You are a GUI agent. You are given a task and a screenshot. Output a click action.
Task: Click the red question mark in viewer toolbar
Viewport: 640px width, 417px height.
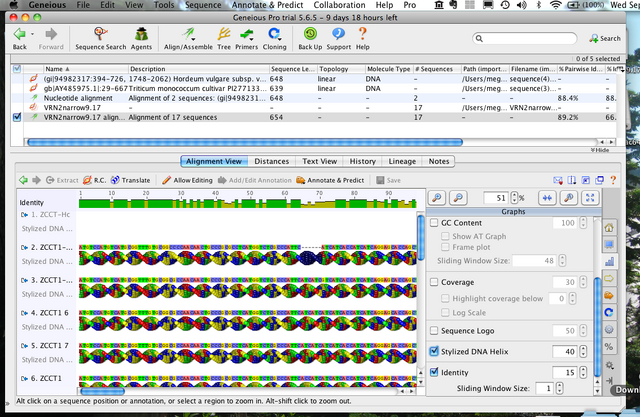coord(613,180)
